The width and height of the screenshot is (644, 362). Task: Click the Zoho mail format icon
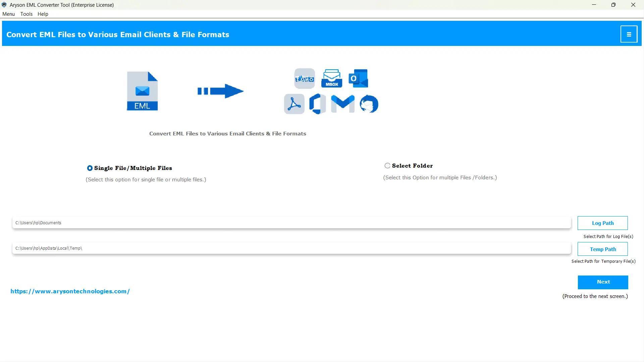tap(304, 78)
